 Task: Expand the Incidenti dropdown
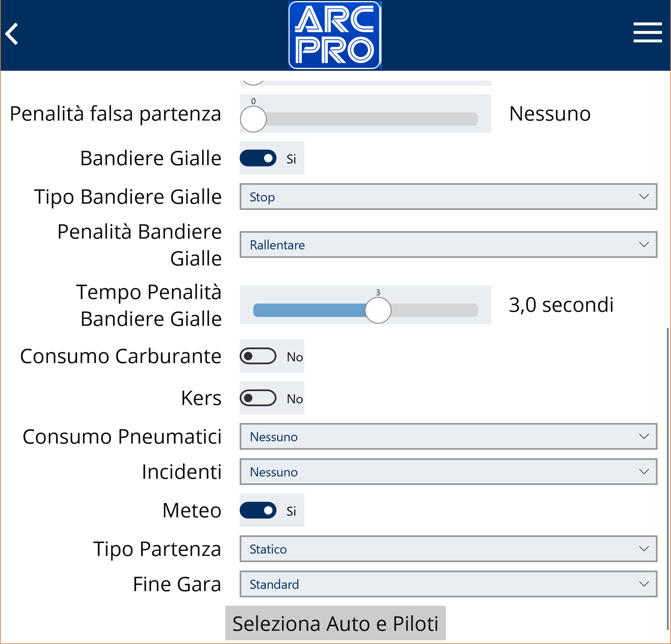pos(448,472)
